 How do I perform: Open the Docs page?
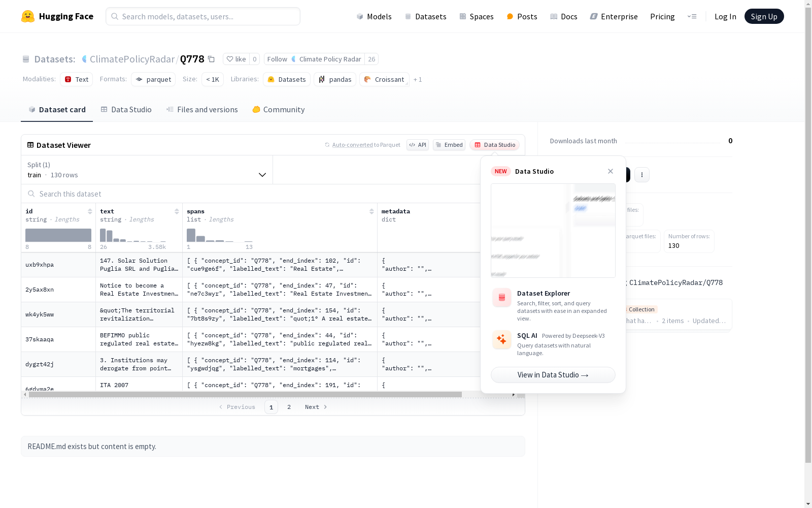(x=564, y=16)
